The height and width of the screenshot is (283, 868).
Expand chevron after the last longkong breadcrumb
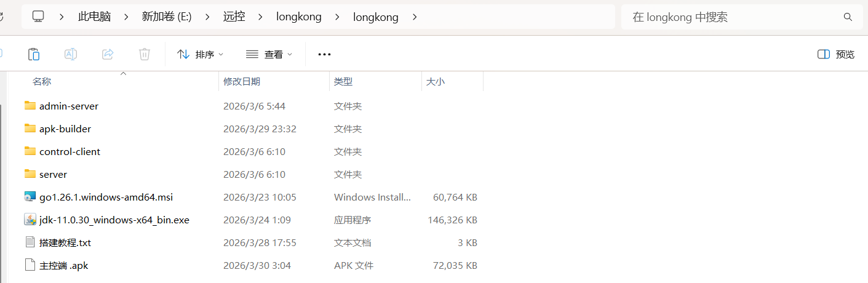click(x=414, y=17)
